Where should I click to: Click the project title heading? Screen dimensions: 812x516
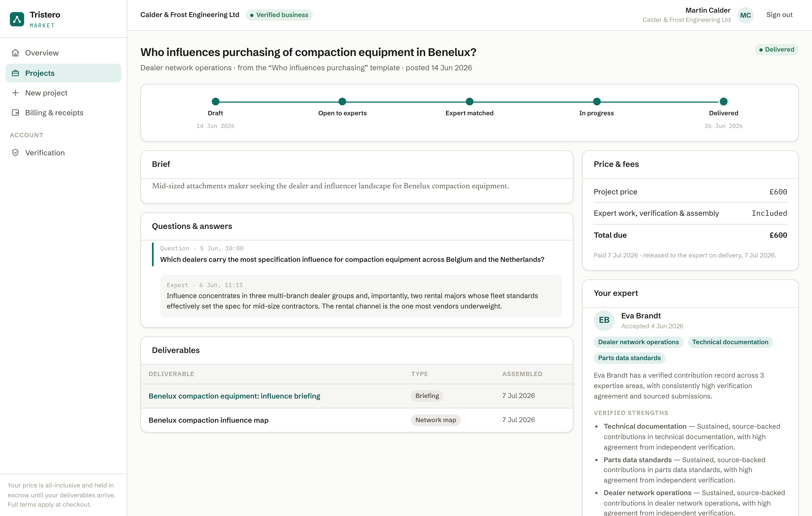pyautogui.click(x=308, y=52)
